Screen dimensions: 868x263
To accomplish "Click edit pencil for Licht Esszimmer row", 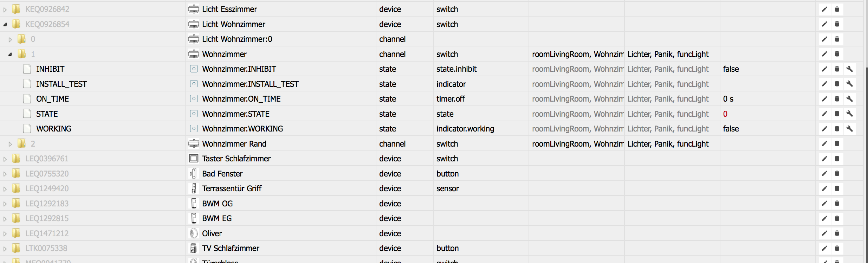I will click(x=824, y=9).
